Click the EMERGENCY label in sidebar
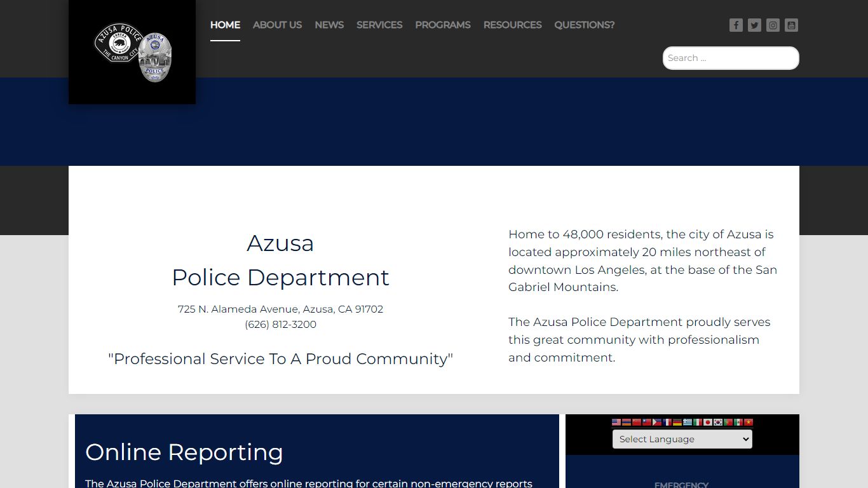The image size is (868, 488). click(x=681, y=485)
